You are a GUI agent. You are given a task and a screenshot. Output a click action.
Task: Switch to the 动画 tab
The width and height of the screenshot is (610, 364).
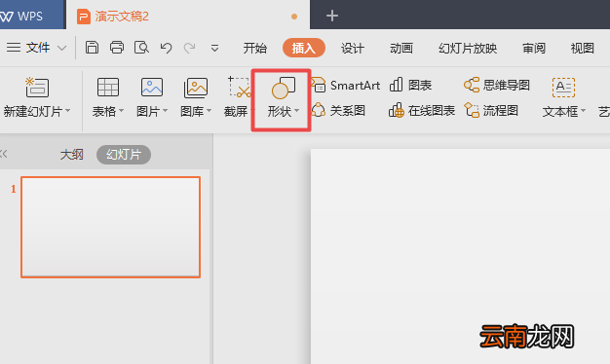click(x=401, y=48)
